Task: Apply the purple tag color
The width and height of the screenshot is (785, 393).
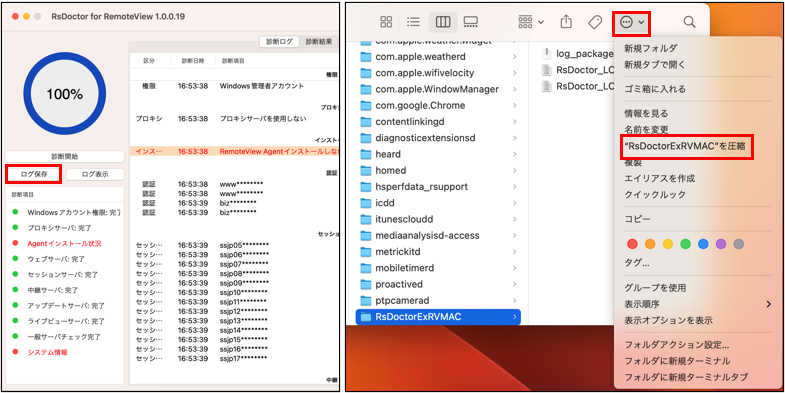Action: 720,244
